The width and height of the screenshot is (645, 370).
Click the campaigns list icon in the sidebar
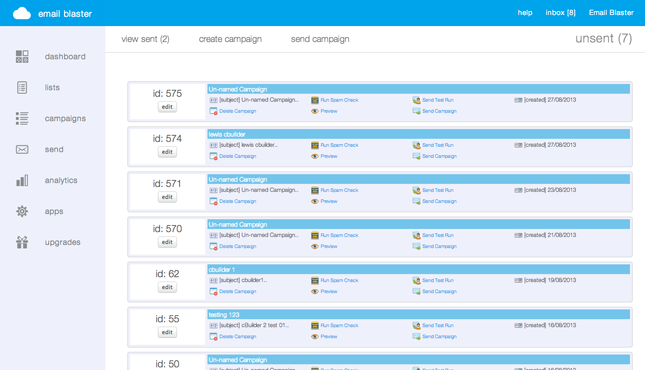tap(22, 119)
